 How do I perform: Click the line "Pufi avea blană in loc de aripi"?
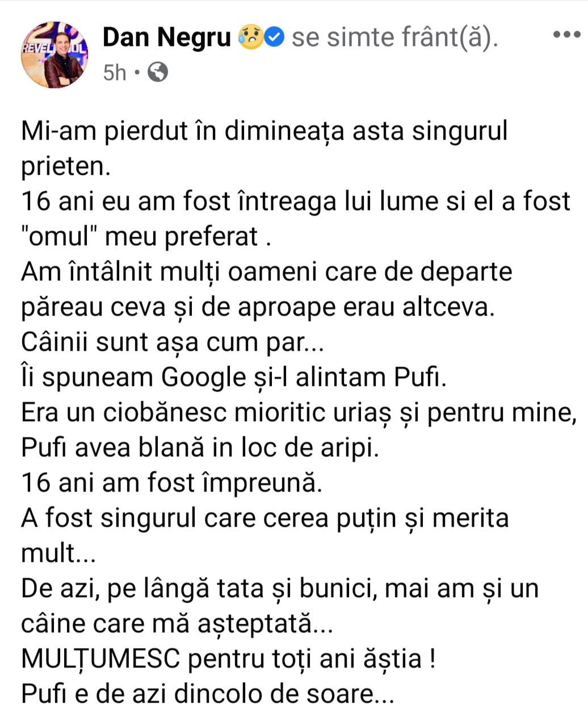click(x=200, y=448)
